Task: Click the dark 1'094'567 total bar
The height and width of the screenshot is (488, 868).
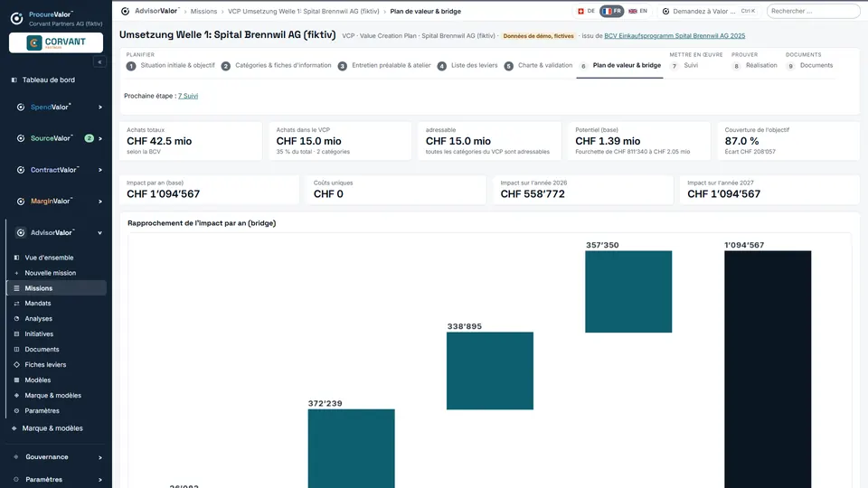Action: [768, 369]
